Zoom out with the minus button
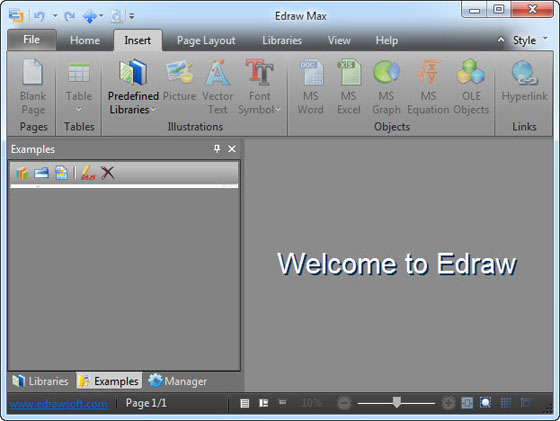This screenshot has height=421, width=560. [344, 404]
